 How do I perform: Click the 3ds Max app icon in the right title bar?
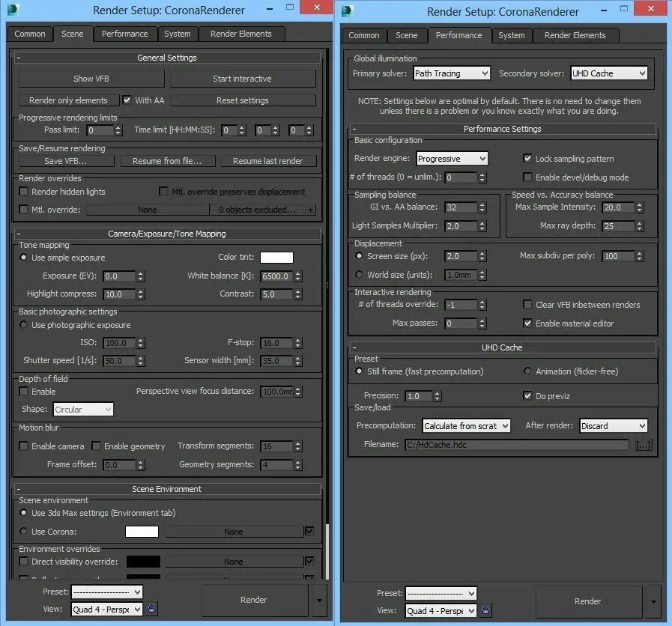347,10
